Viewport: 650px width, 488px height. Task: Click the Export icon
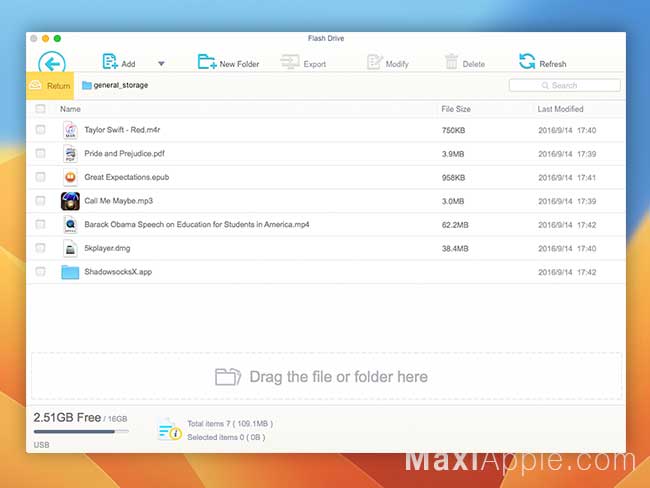click(x=290, y=62)
